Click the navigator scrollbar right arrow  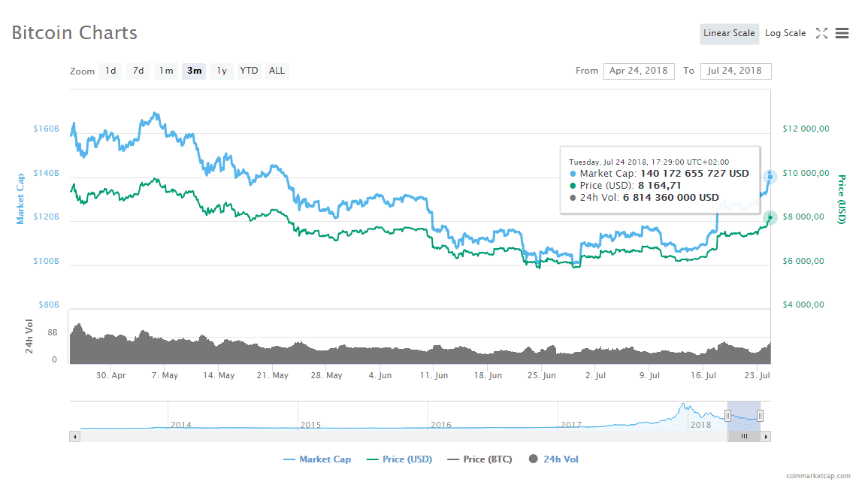766,436
